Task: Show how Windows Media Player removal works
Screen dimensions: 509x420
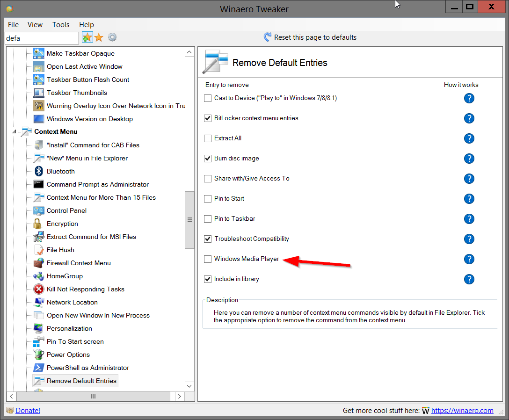Action: pyautogui.click(x=469, y=259)
